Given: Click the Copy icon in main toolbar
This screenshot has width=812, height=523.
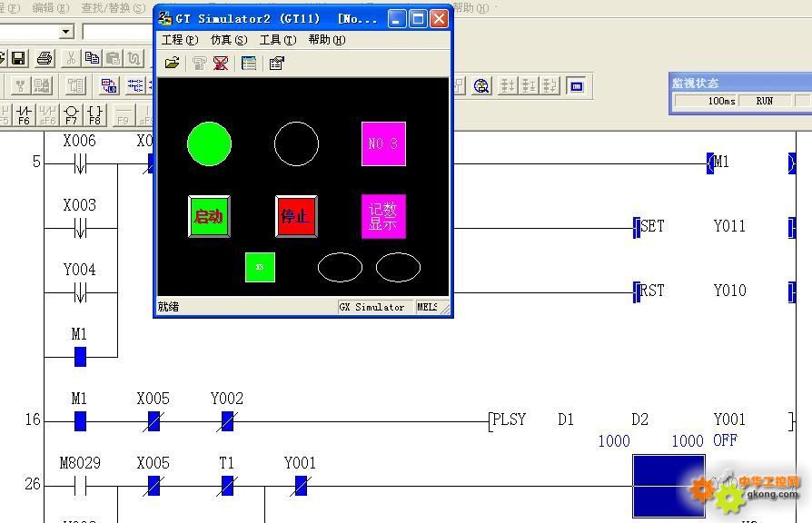Looking at the screenshot, I should tap(92, 58).
